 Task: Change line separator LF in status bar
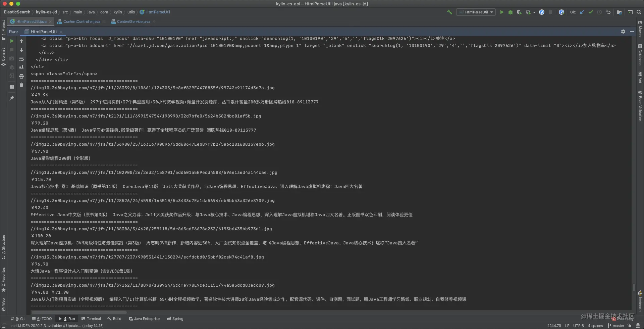tap(567, 326)
